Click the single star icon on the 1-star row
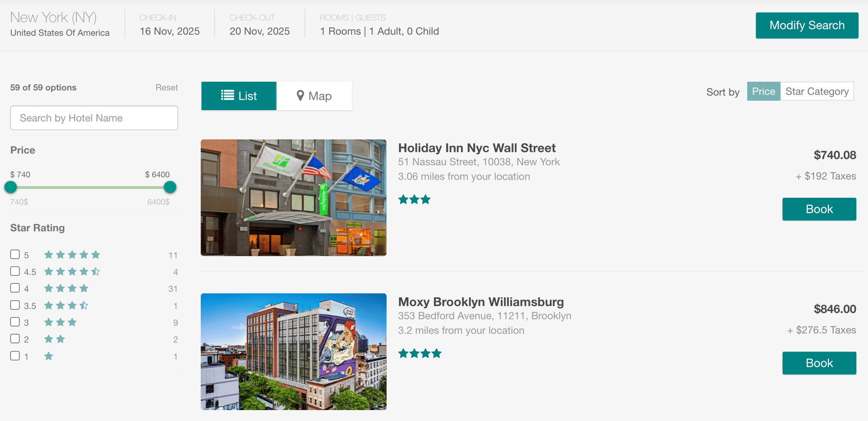The height and width of the screenshot is (421, 868). pos(49,356)
